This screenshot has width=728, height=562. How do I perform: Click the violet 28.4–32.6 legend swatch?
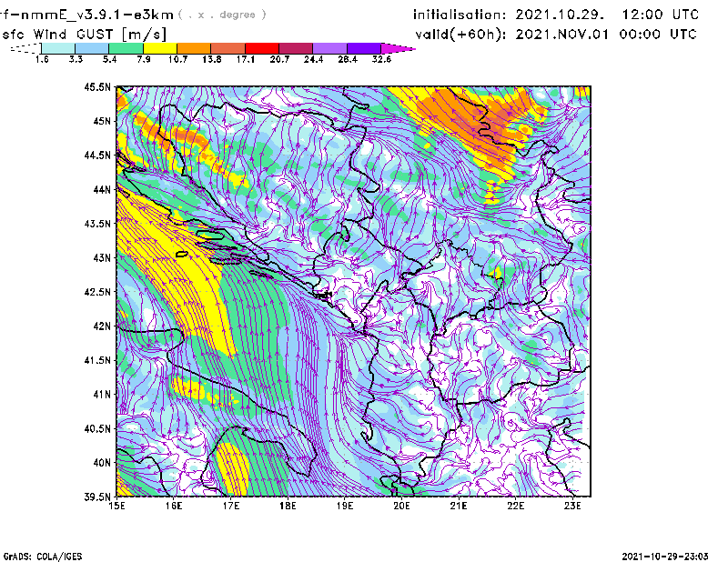(364, 48)
